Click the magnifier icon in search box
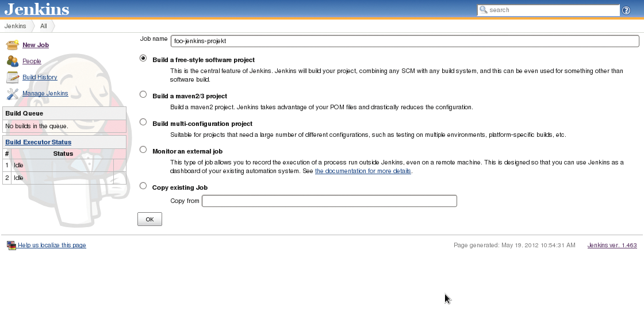 pyautogui.click(x=484, y=10)
